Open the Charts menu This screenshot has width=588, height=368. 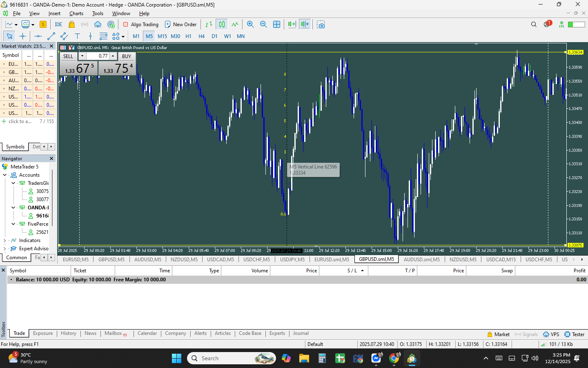[x=76, y=13]
